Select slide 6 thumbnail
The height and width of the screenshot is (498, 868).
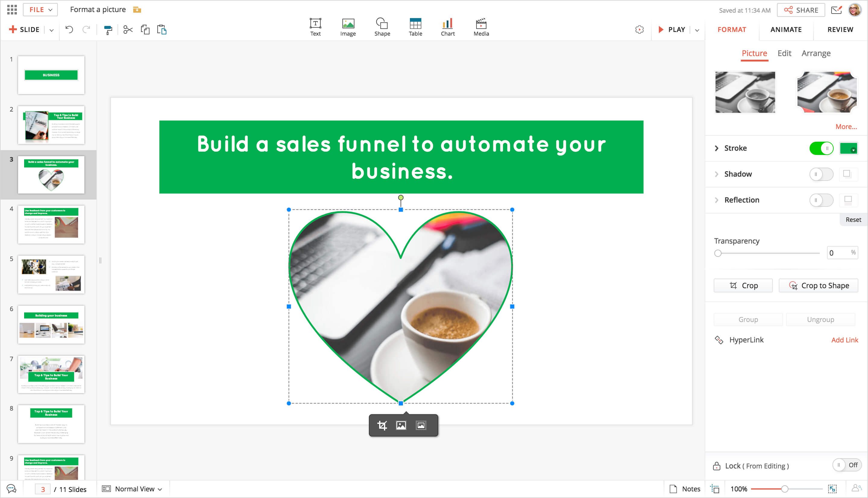point(51,324)
